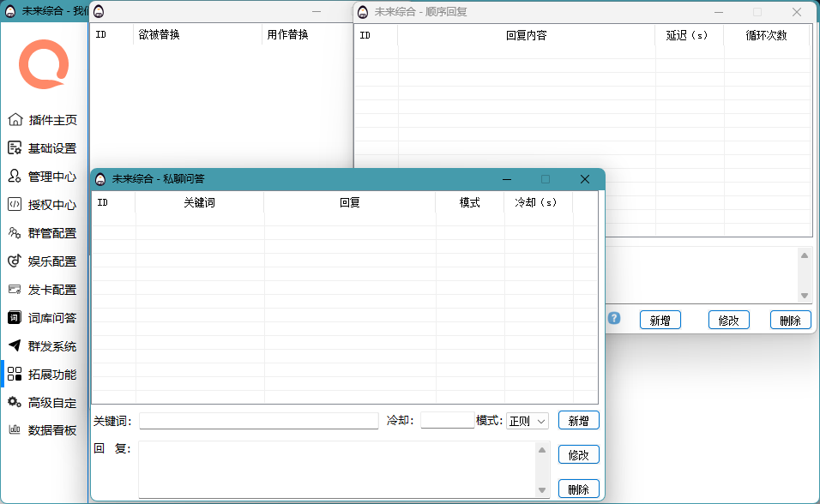The height and width of the screenshot is (504, 820).
Task: Open 娱乐配置 icon in sidebar
Action: 15,261
